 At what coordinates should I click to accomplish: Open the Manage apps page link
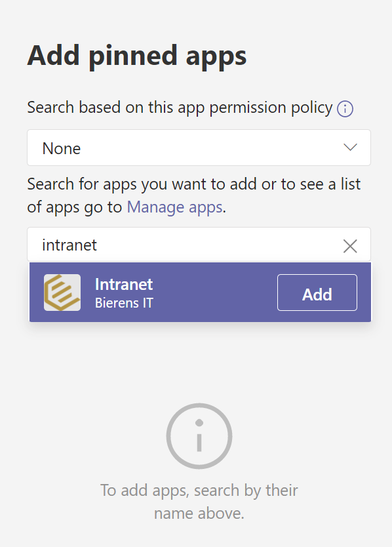point(174,207)
